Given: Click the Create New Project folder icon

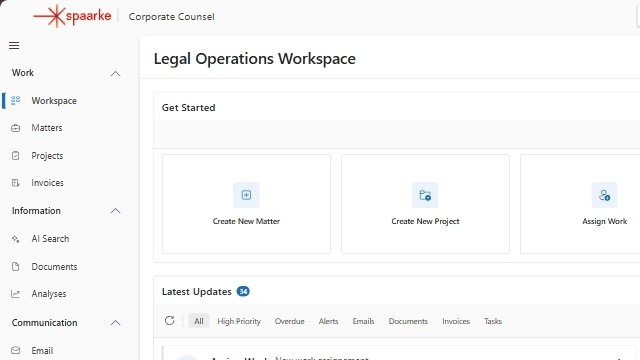Looking at the screenshot, I should (x=425, y=195).
